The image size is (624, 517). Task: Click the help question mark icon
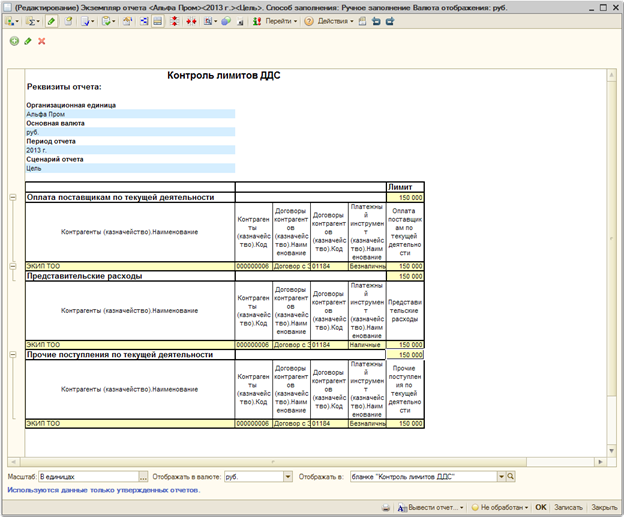click(x=308, y=21)
